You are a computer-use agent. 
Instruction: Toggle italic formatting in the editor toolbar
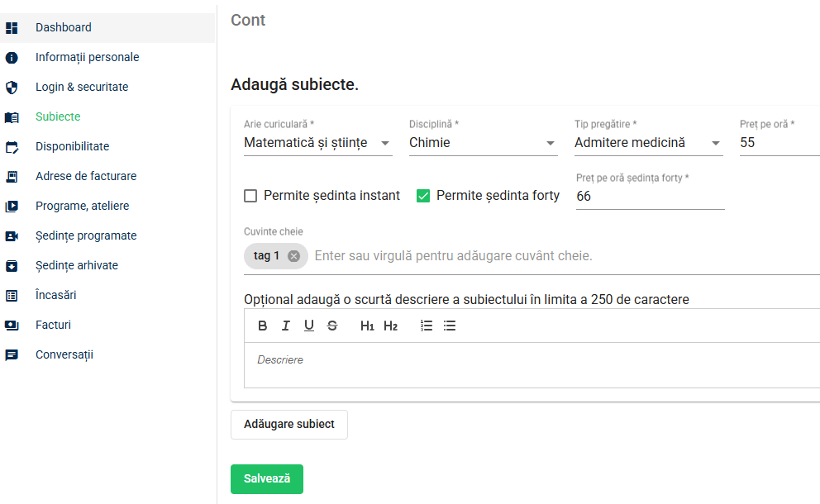[285, 326]
